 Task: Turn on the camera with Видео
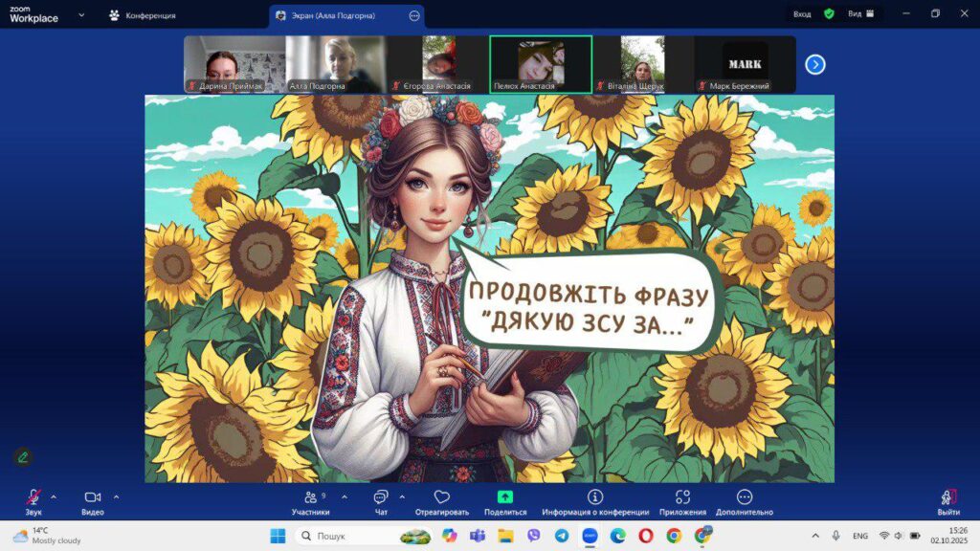pyautogui.click(x=93, y=497)
